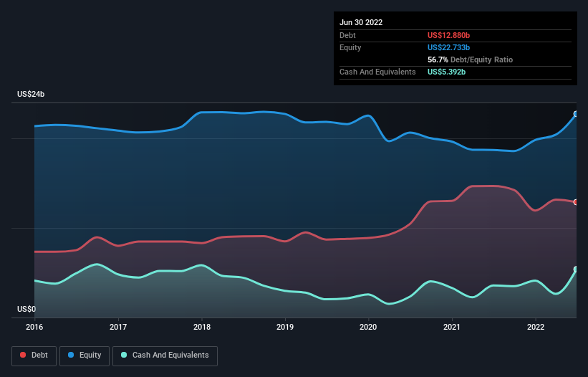Click the US$24b y-axis label
The height and width of the screenshot is (377, 588).
[x=31, y=94]
